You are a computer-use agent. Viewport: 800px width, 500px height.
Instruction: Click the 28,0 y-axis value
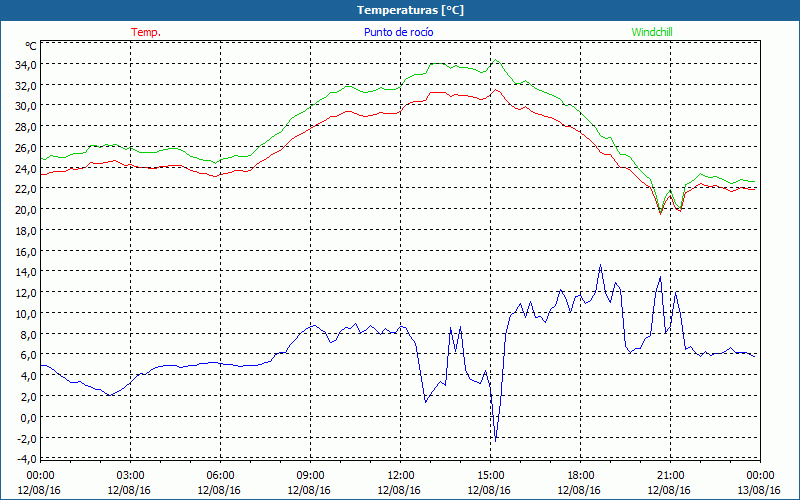(27, 127)
